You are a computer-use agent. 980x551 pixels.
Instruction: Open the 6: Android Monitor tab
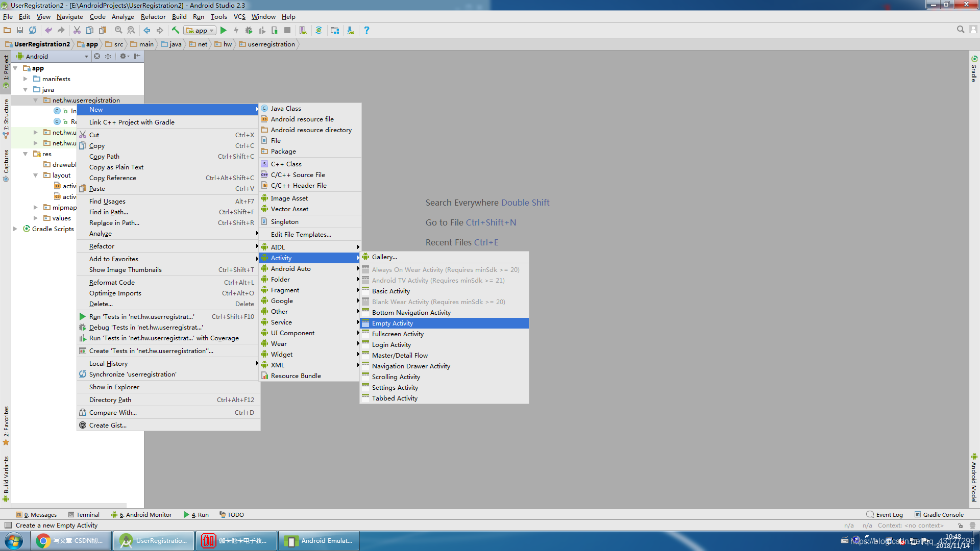(x=141, y=514)
